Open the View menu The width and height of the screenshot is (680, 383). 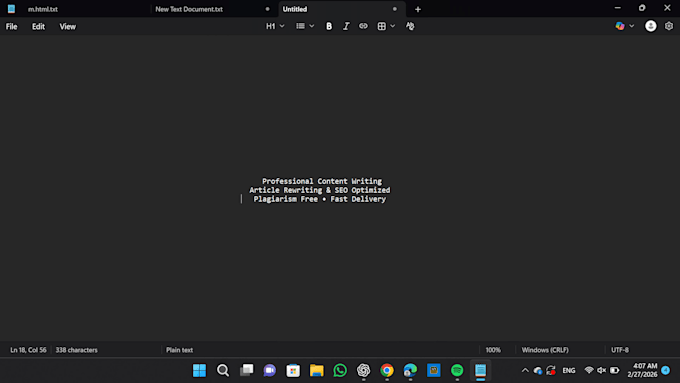pos(68,26)
